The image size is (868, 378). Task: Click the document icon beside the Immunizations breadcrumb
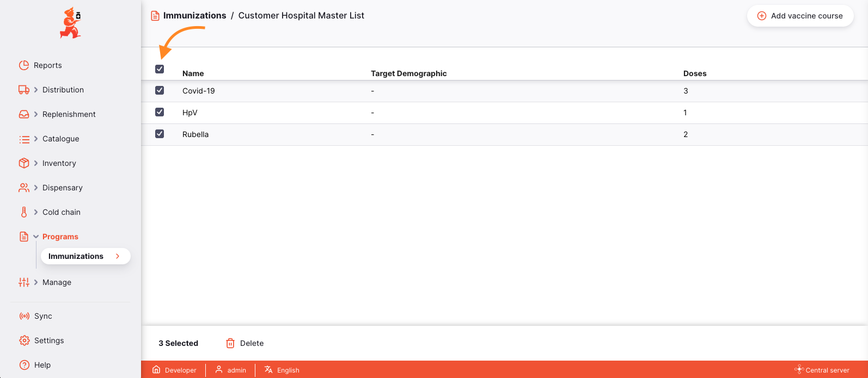(x=155, y=16)
